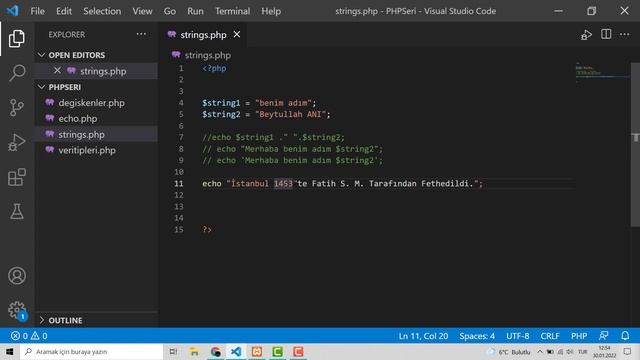Open the Help menu
Screen dimensions: 640x360
click(x=271, y=11)
